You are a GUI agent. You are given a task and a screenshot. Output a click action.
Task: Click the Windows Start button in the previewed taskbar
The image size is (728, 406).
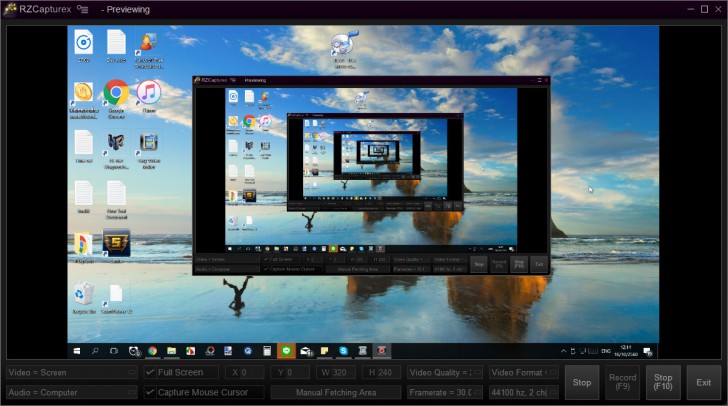(x=77, y=351)
